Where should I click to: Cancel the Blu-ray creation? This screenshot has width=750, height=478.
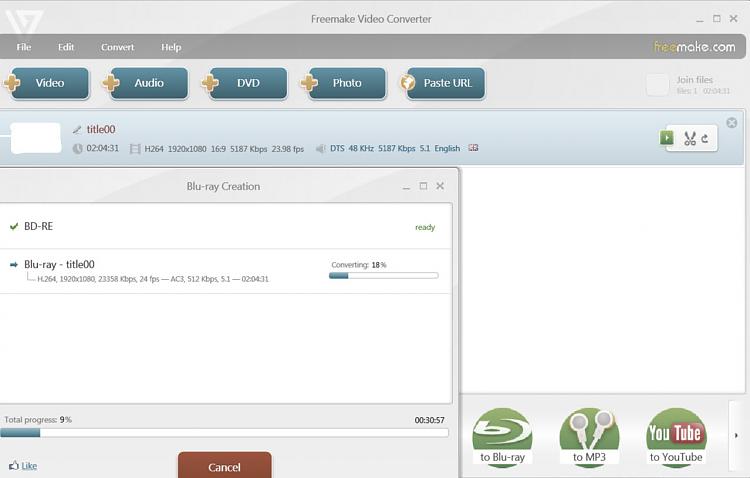tap(224, 466)
